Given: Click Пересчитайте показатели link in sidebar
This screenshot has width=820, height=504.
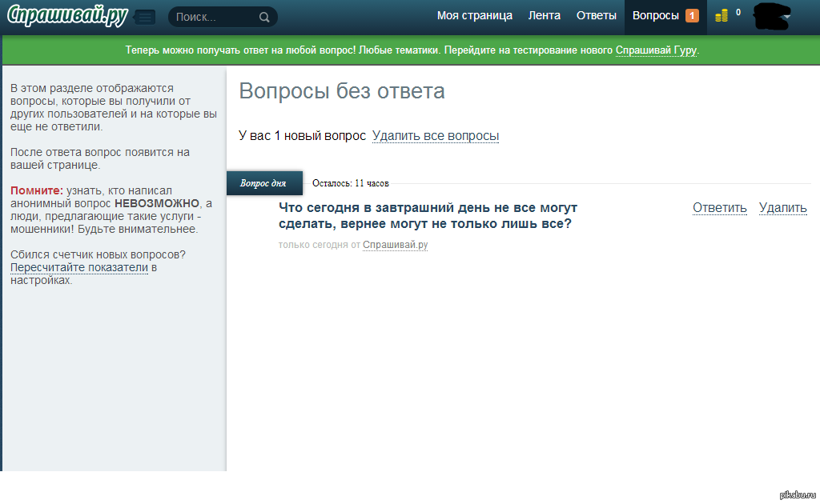Looking at the screenshot, I should pos(79,267).
